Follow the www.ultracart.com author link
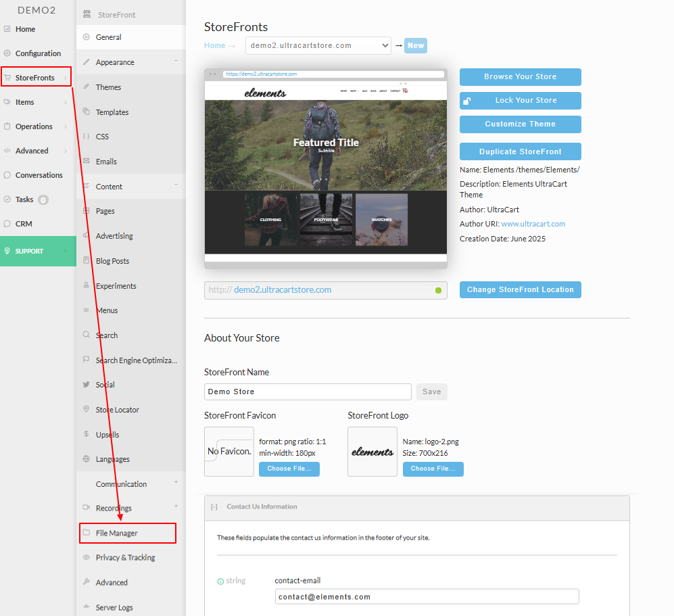 click(x=533, y=224)
